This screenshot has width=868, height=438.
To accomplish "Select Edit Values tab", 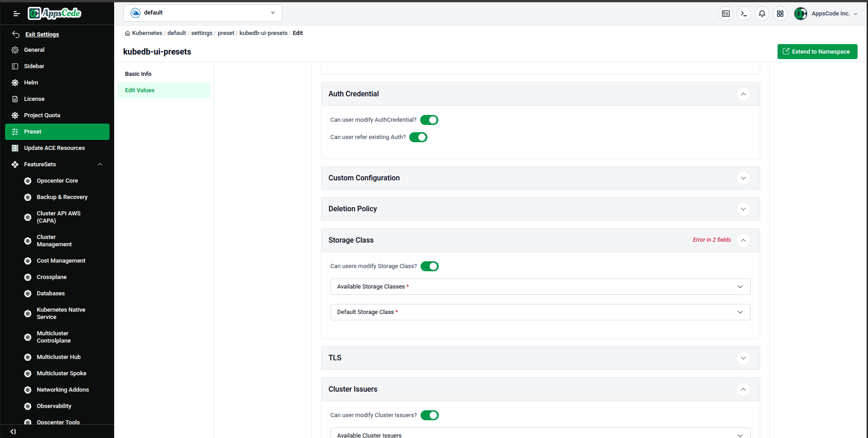I will pos(140,90).
